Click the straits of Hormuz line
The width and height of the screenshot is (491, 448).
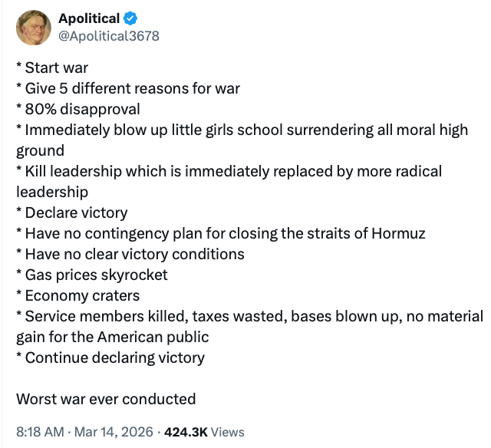(221, 233)
